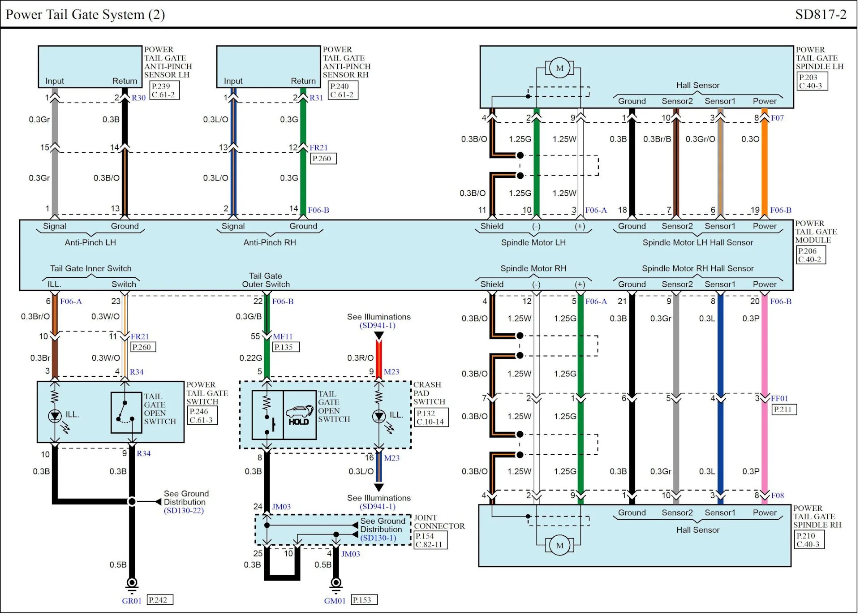
Task: Open the upper SD941-1 illuminations reference
Action: 378,325
